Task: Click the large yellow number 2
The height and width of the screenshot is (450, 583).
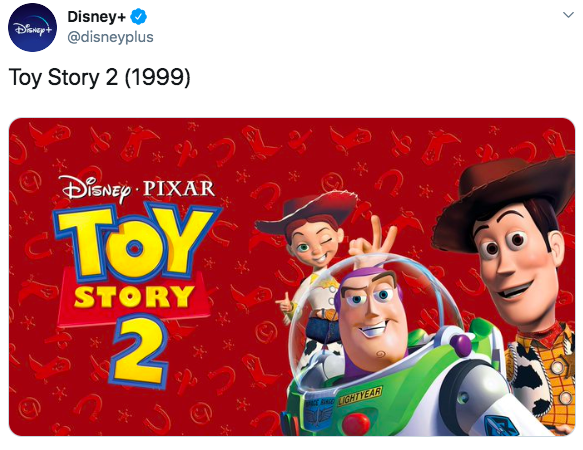Action: pyautogui.click(x=139, y=351)
